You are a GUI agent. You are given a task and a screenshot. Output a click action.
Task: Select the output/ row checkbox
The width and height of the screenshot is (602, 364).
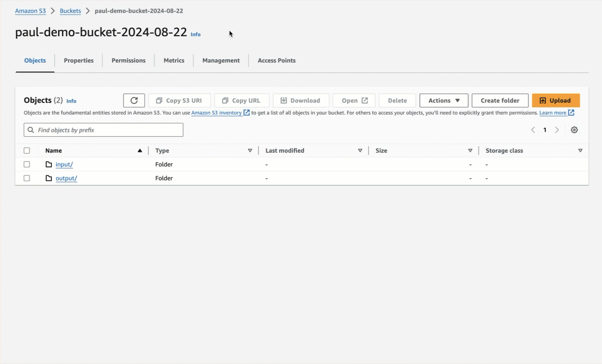click(27, 178)
